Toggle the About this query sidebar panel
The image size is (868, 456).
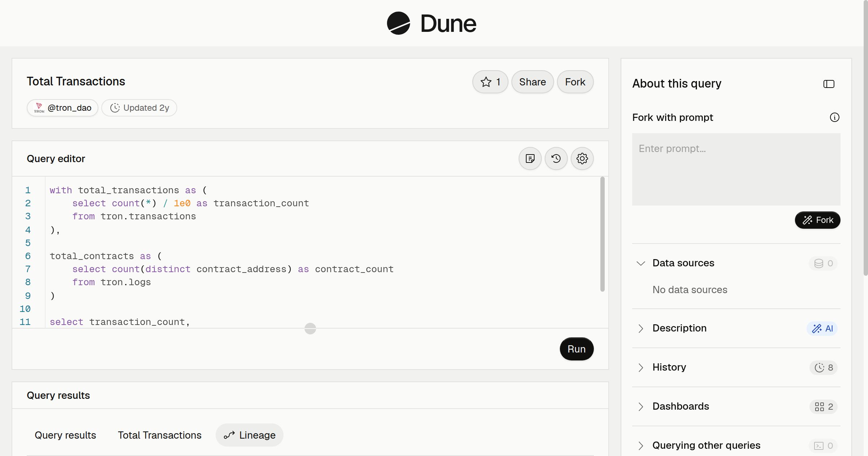[829, 84]
